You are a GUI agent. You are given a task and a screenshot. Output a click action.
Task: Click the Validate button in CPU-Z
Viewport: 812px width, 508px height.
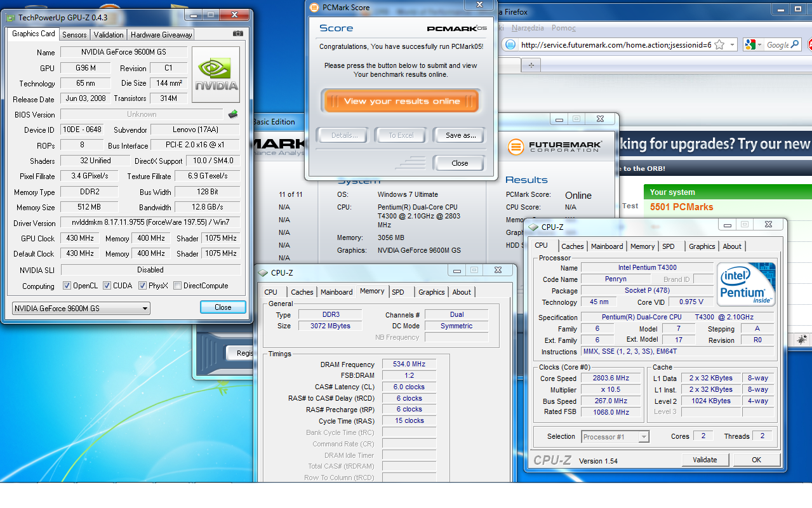tap(705, 460)
